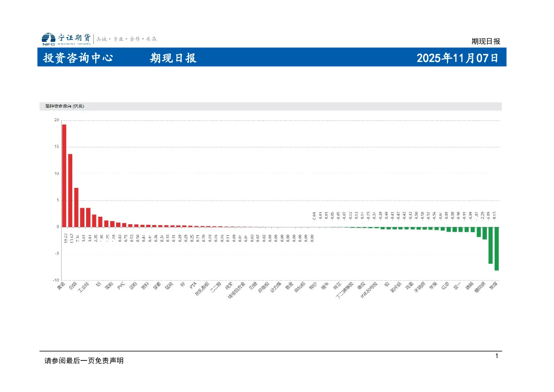The height and width of the screenshot is (392, 554).
Task: Click the red bar valued 7.34
Action: tap(76, 207)
